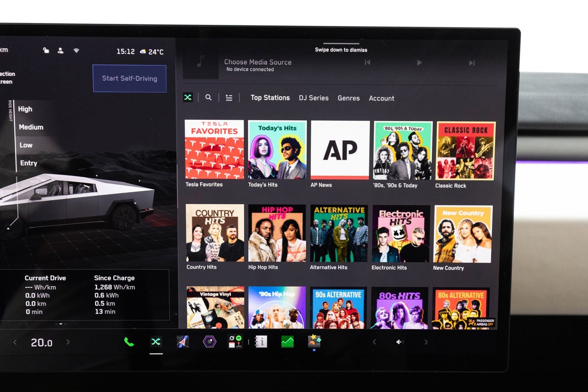Open the app launcher with Spotify tile
The height and width of the screenshot is (392, 588).
click(x=236, y=342)
